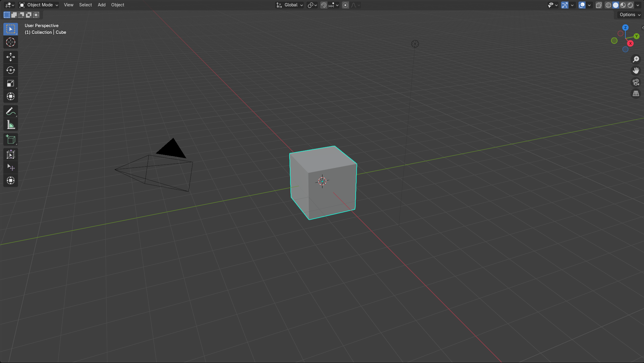
Task: Toggle camera view icon
Action: [x=636, y=82]
